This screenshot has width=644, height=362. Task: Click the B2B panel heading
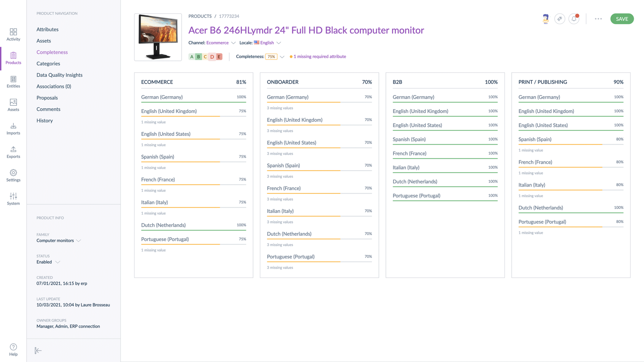397,82
